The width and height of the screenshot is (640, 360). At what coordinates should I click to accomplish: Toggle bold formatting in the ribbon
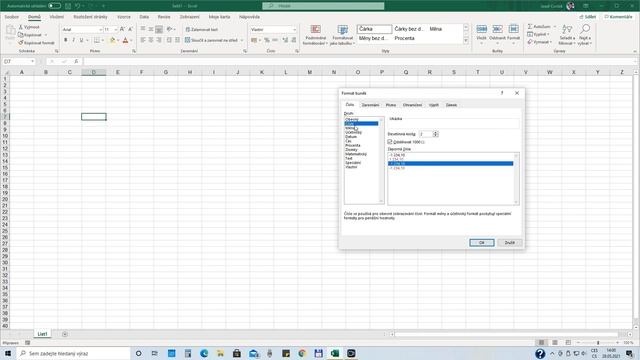click(x=66, y=40)
